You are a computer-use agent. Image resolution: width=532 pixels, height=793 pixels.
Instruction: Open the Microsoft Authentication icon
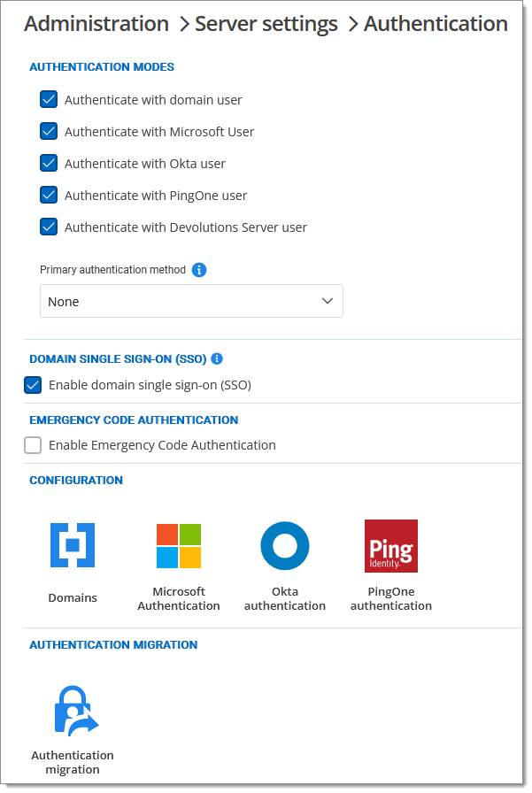[x=179, y=545]
